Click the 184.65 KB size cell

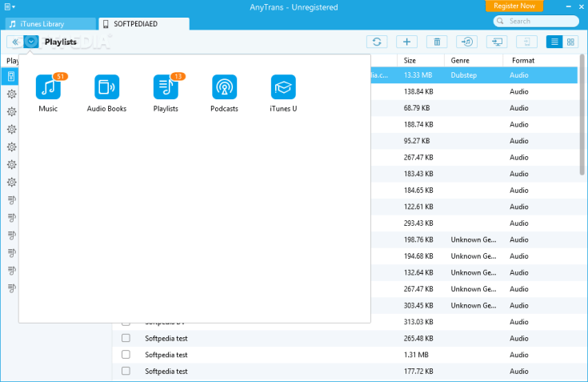pyautogui.click(x=418, y=191)
